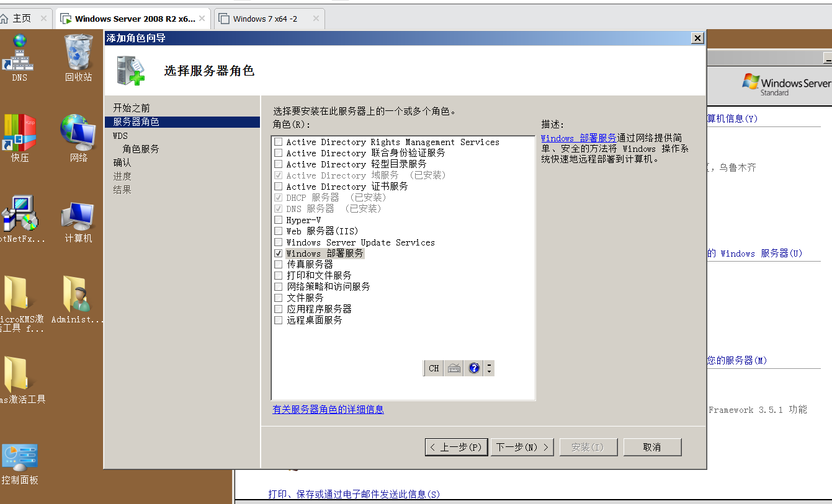Click 下一步(N) next button
832x504 pixels.
coord(522,447)
